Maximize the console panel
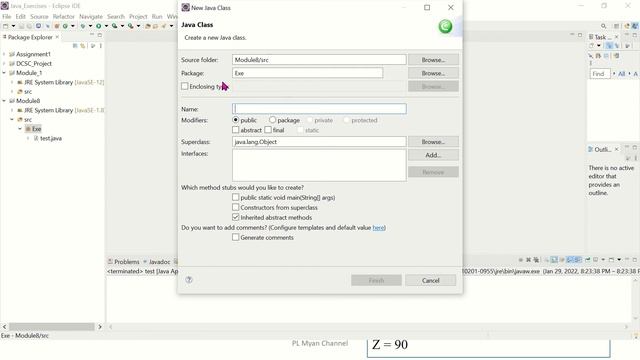 point(635,260)
